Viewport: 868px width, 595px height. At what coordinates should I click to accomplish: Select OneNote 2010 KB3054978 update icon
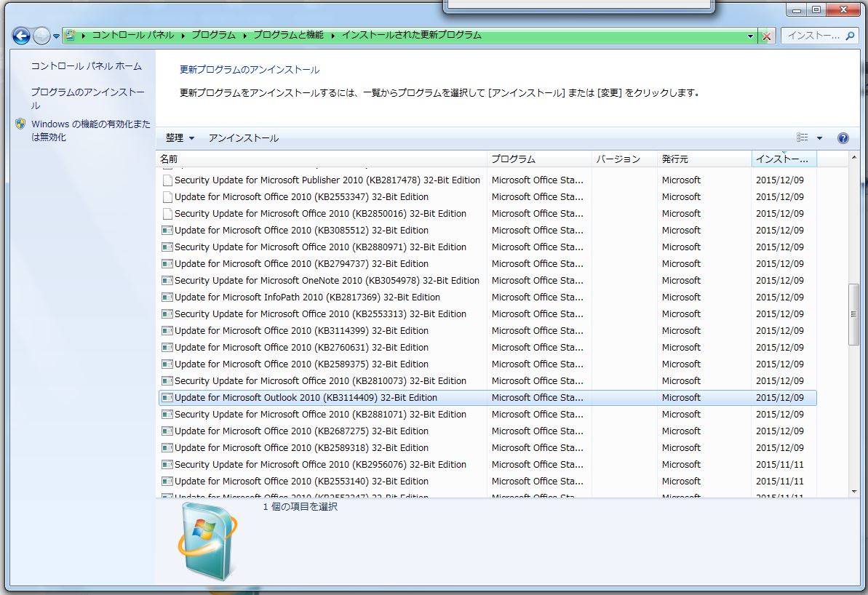167,280
